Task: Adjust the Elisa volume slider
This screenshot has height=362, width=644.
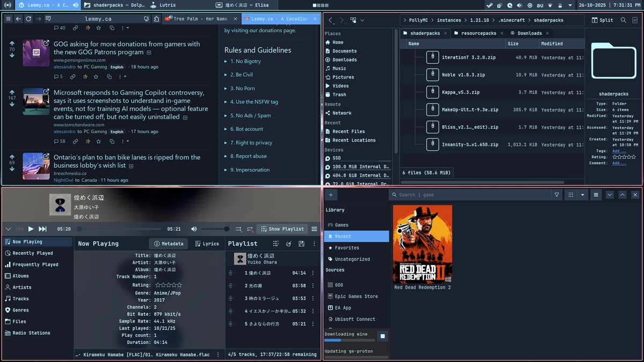Action: pos(215,229)
